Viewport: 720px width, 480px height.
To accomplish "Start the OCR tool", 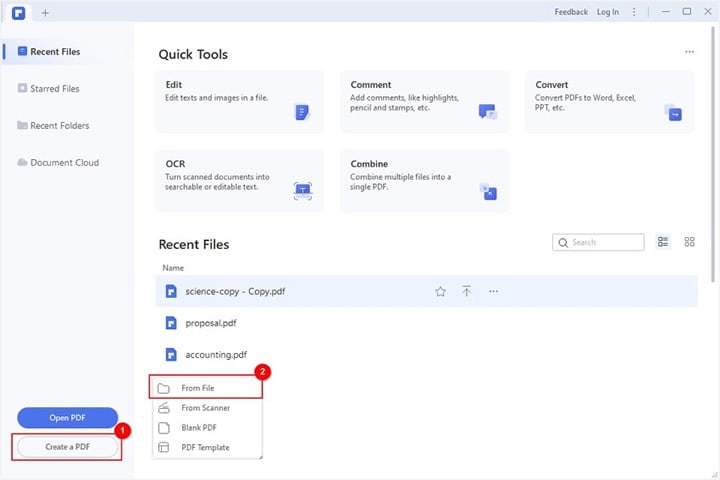I will [x=239, y=180].
